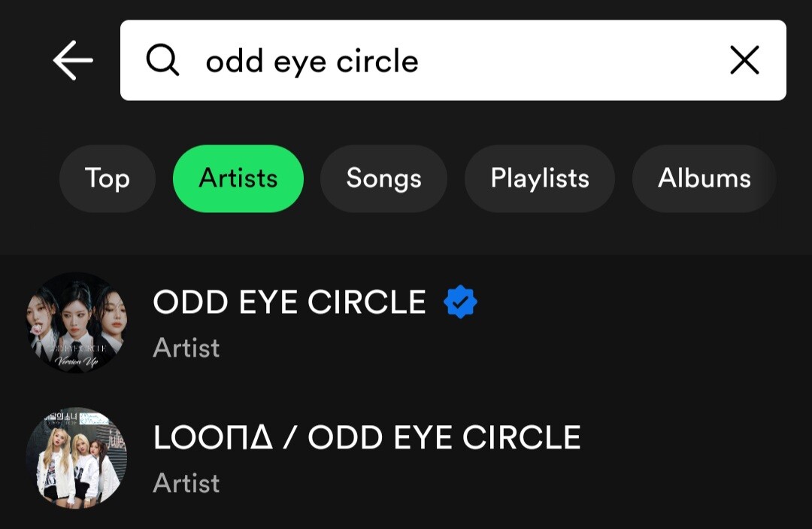The width and height of the screenshot is (812, 529).
Task: Tap the LOONA / ODD EYE CIRCLE profile picture
Action: (x=77, y=458)
